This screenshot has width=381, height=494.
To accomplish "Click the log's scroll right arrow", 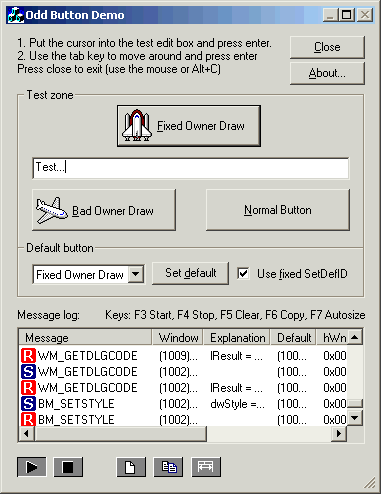I will pyautogui.click(x=339, y=433).
